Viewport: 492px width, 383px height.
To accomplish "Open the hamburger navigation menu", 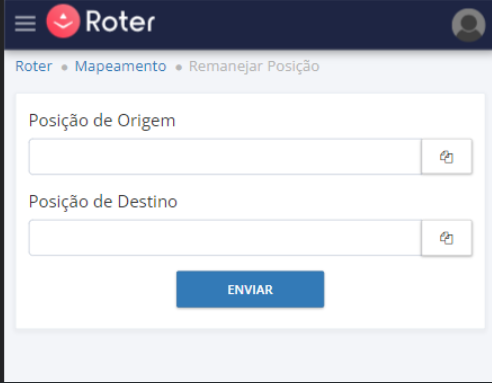I will [x=25, y=24].
